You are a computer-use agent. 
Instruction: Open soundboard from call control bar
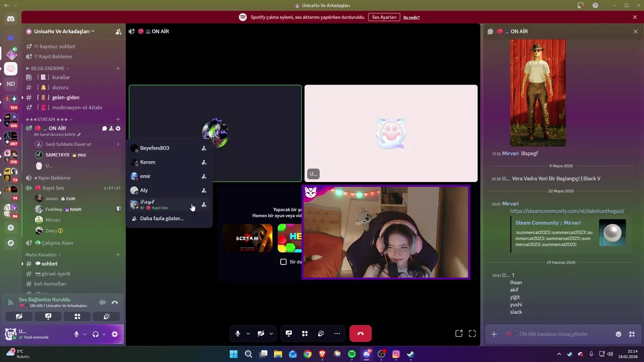(x=321, y=333)
